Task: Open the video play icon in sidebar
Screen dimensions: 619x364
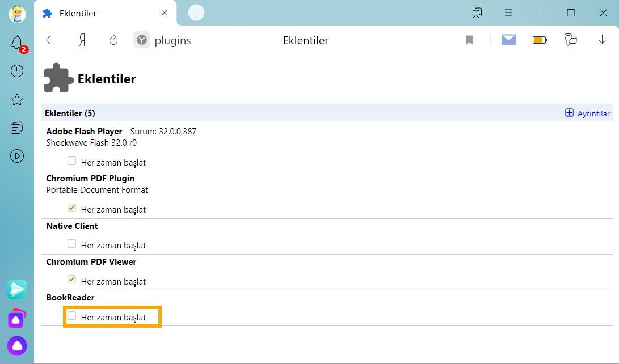Action: (x=17, y=156)
